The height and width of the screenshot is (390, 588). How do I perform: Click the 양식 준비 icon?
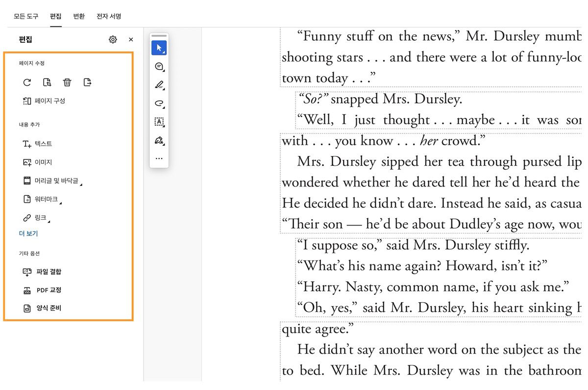tap(27, 309)
